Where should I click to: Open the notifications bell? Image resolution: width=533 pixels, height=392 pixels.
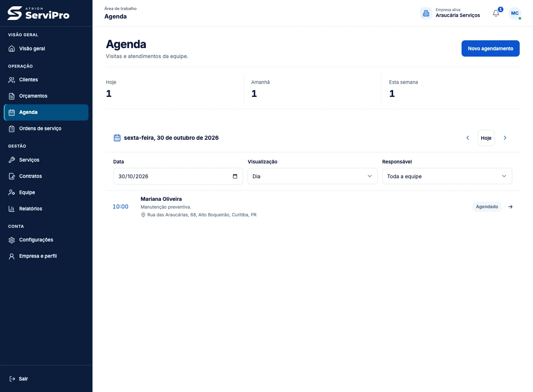[x=496, y=13]
